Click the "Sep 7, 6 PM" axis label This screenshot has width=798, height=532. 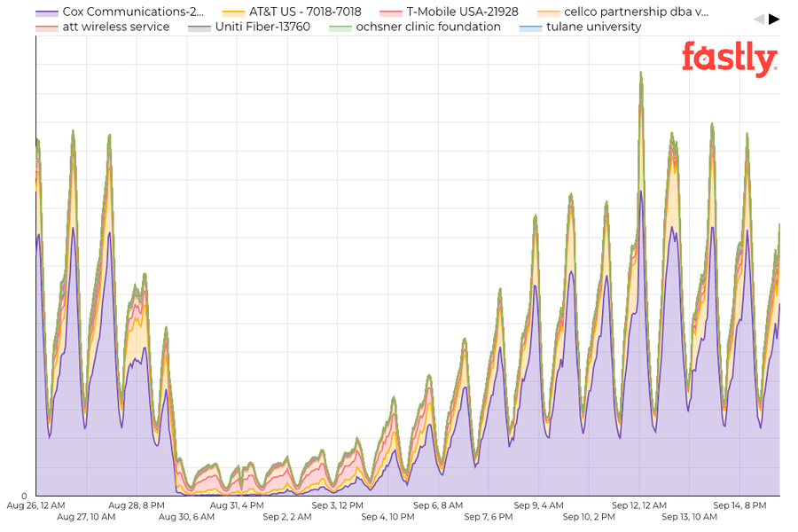[489, 517]
